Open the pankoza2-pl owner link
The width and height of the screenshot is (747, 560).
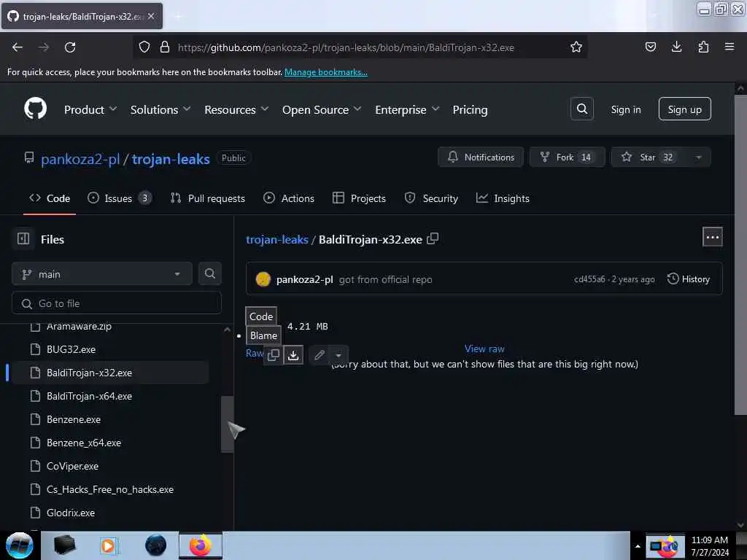[80, 159]
